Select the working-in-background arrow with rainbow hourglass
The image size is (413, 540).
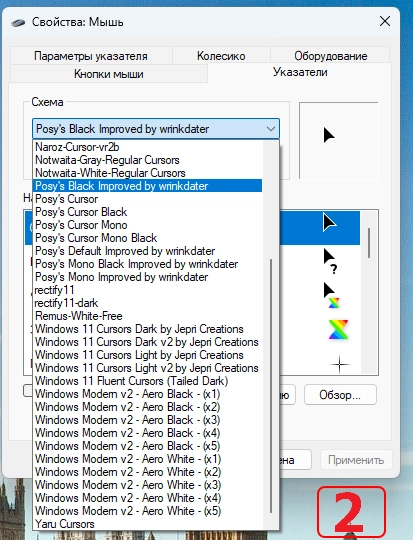(331, 296)
